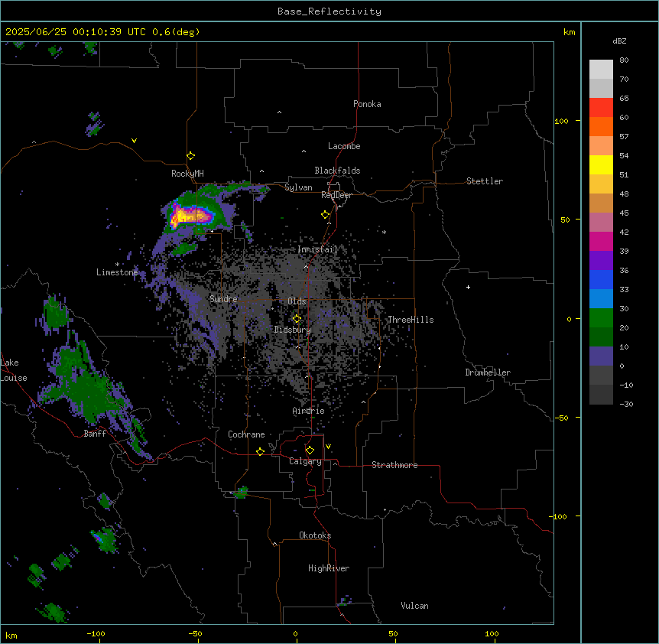Click the Base_Reflectivity title text
659x644 pixels.
point(329,11)
